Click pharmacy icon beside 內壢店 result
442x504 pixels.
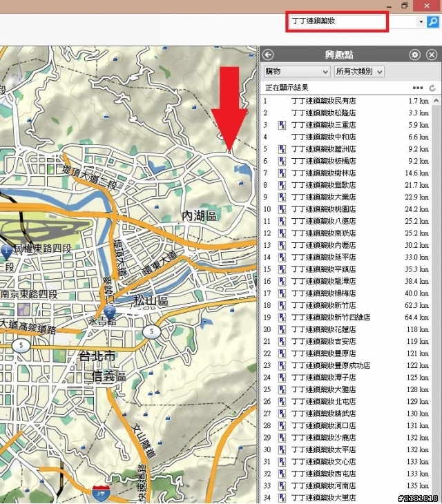[282, 245]
